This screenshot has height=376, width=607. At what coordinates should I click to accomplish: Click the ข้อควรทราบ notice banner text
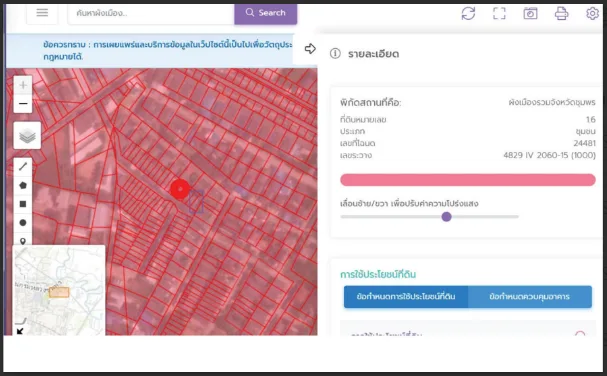168,51
